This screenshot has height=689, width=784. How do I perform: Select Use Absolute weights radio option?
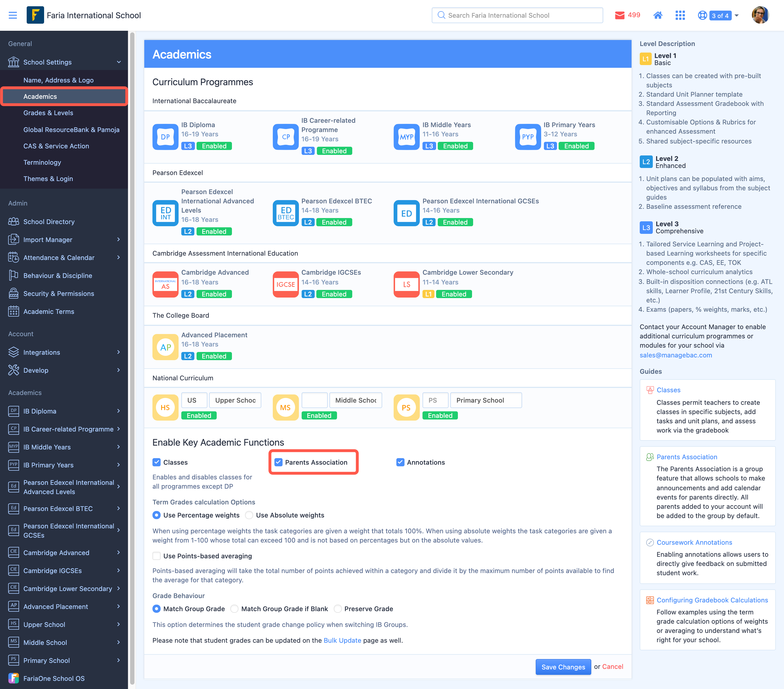[x=249, y=515]
